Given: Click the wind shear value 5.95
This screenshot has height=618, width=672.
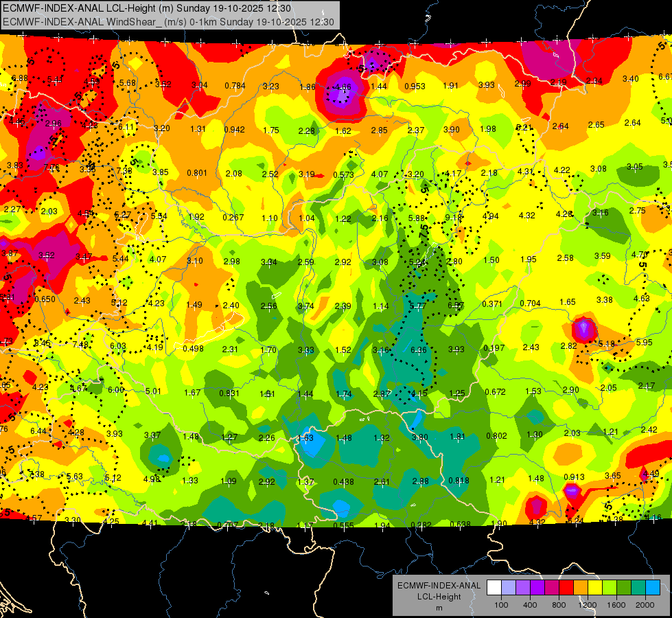Looking at the screenshot, I should click(644, 342).
